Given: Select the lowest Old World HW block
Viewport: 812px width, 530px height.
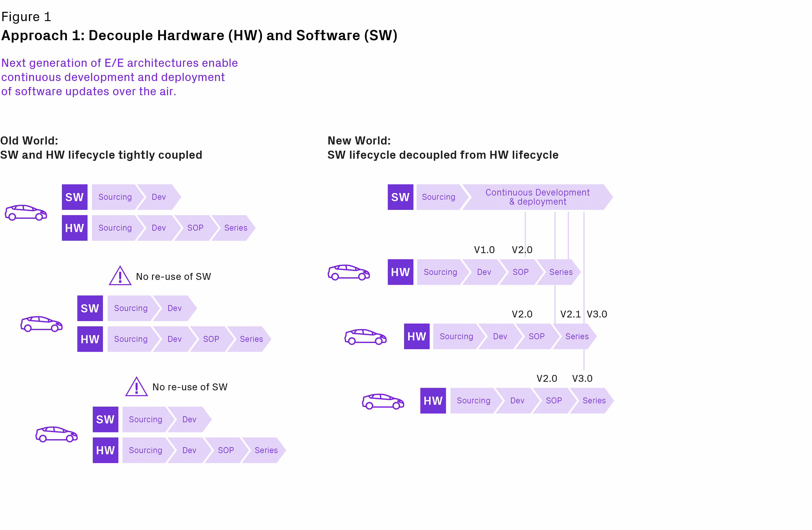Looking at the screenshot, I should pos(106,450).
